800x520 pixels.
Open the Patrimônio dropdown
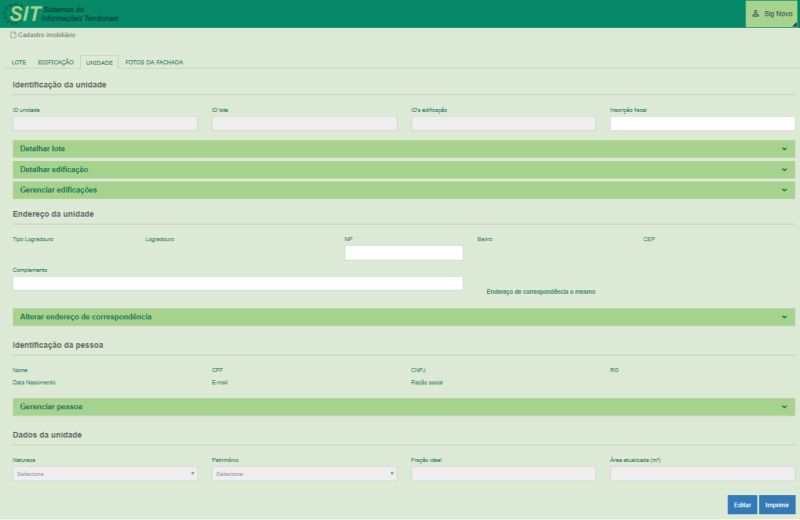(304, 474)
